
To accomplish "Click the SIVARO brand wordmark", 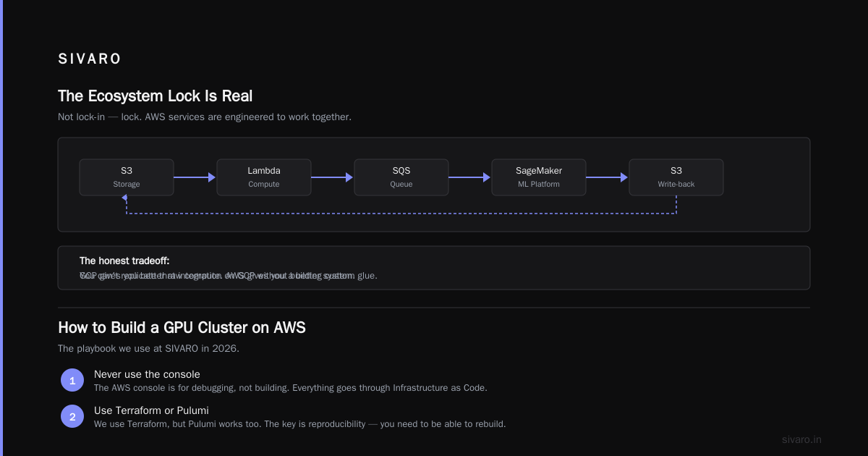I will [90, 59].
